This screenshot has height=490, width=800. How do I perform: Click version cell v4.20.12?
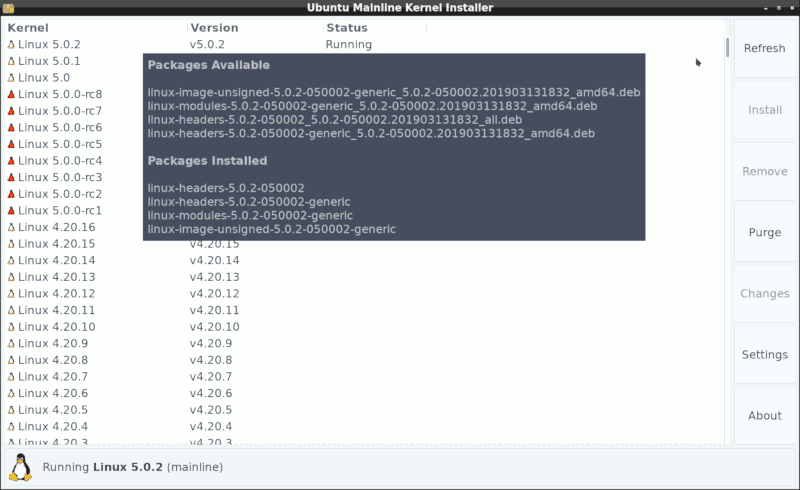214,294
